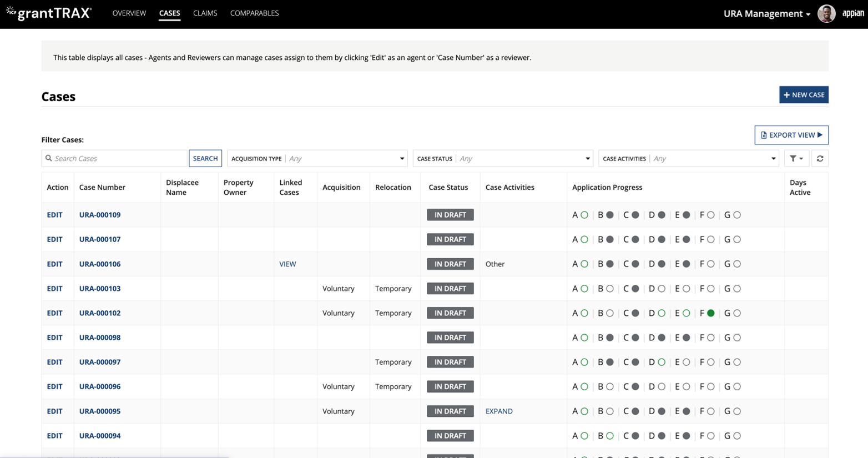The image size is (868, 458).
Task: Click progress circle G for URA-000095
Action: pyautogui.click(x=737, y=411)
